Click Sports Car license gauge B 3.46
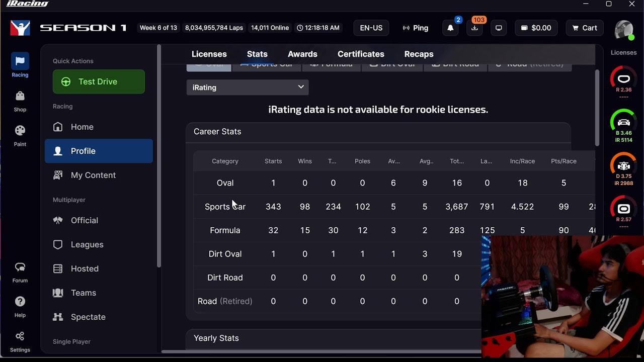Screen dimensions: 644x362 (623, 126)
